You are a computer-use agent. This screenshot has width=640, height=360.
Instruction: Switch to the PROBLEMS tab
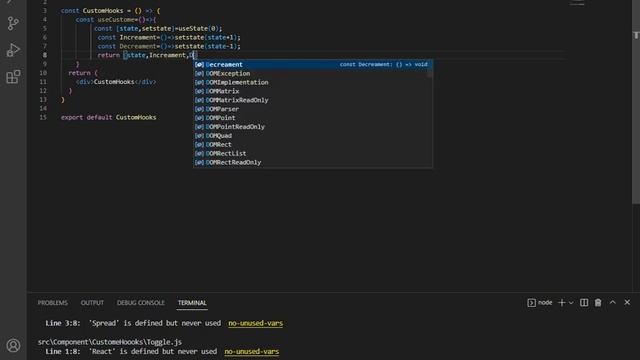(x=53, y=303)
